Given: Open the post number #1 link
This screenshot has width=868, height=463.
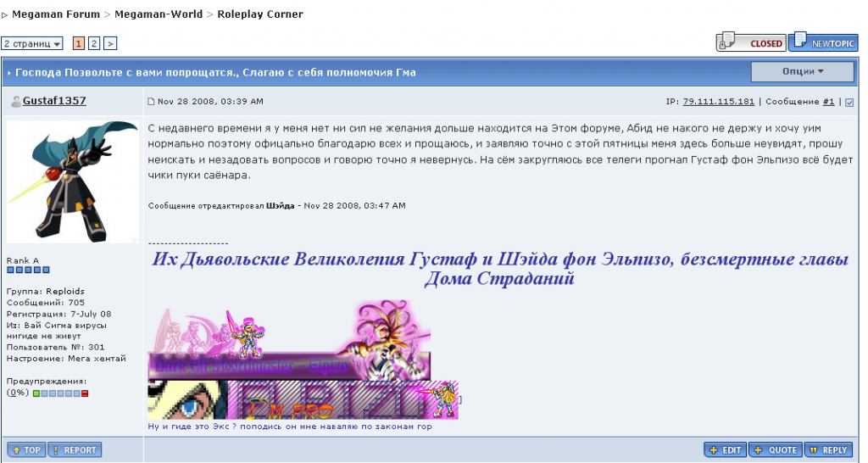Looking at the screenshot, I should pyautogui.click(x=828, y=102).
